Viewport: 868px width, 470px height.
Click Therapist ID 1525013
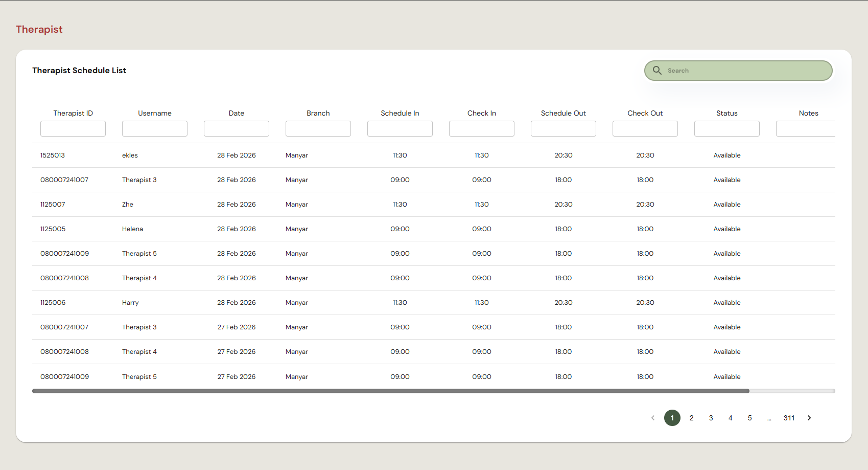click(x=53, y=155)
